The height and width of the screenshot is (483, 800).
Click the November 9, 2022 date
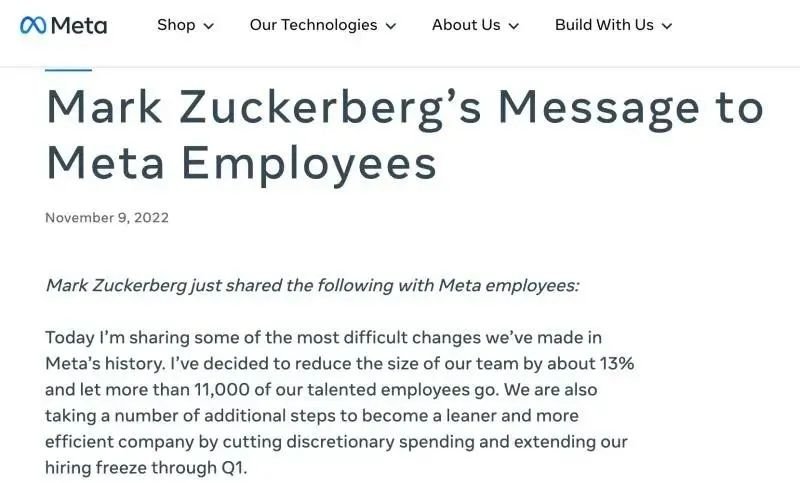(x=107, y=218)
